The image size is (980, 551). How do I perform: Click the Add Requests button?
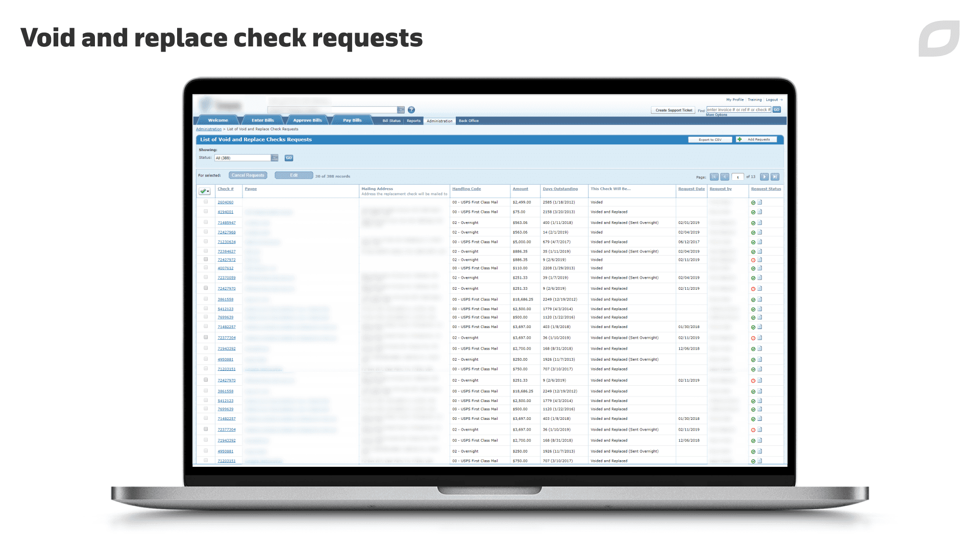click(756, 140)
